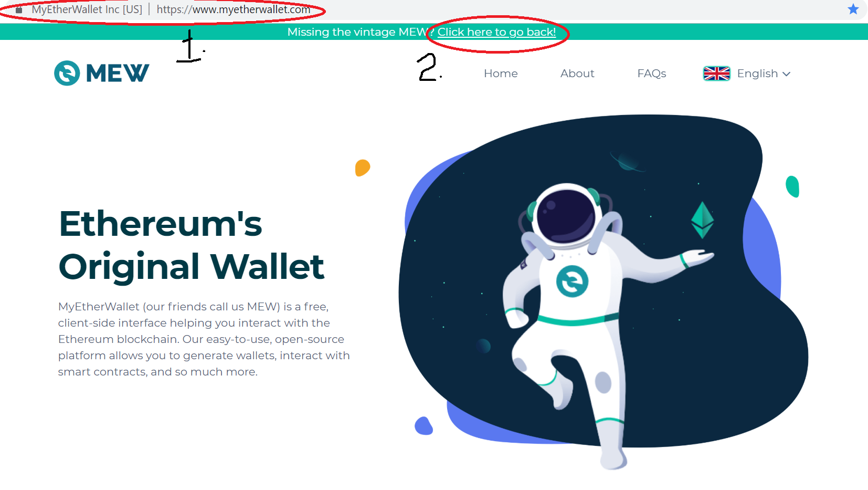868x490 pixels.
Task: Click the MEW emblem on astronaut's chest
Action: [572, 282]
